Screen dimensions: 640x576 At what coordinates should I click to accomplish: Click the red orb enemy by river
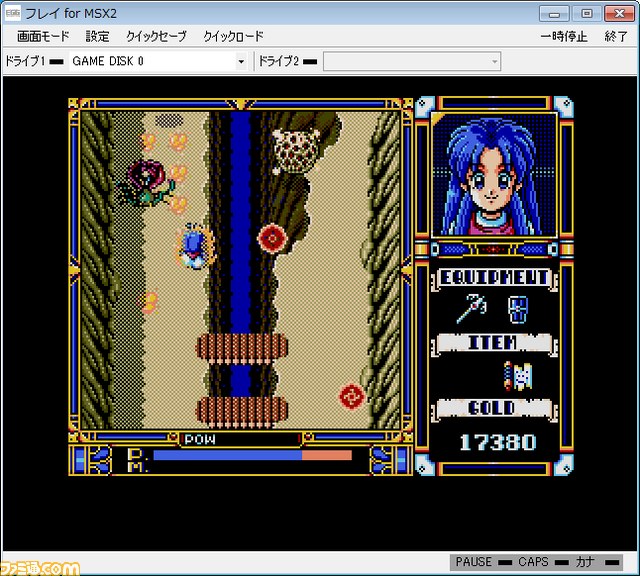tap(272, 238)
